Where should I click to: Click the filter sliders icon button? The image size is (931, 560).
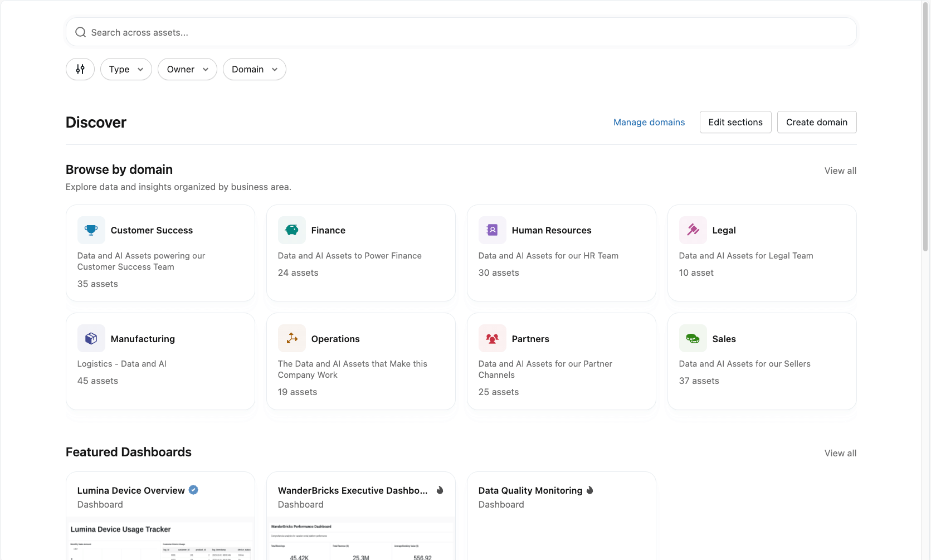click(x=80, y=69)
